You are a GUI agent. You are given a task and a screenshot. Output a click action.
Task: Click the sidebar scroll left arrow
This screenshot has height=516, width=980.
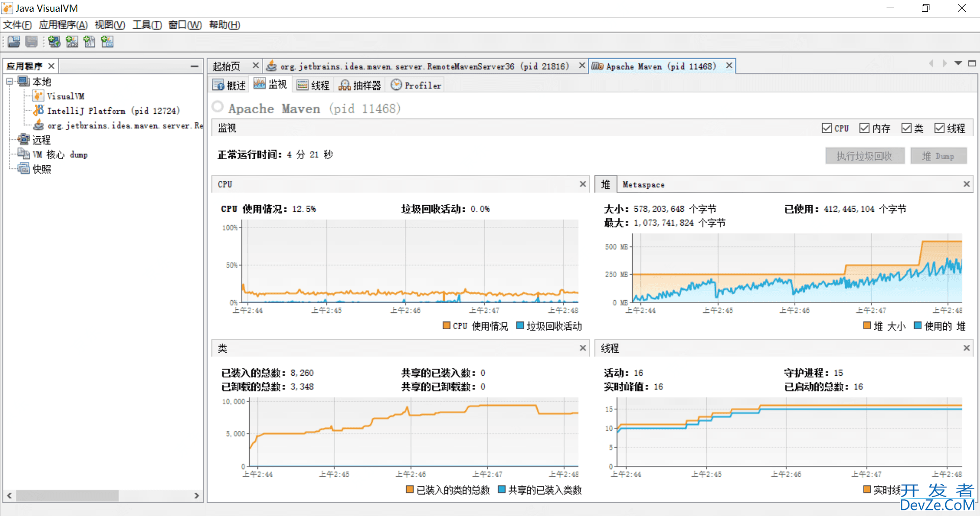click(9, 496)
